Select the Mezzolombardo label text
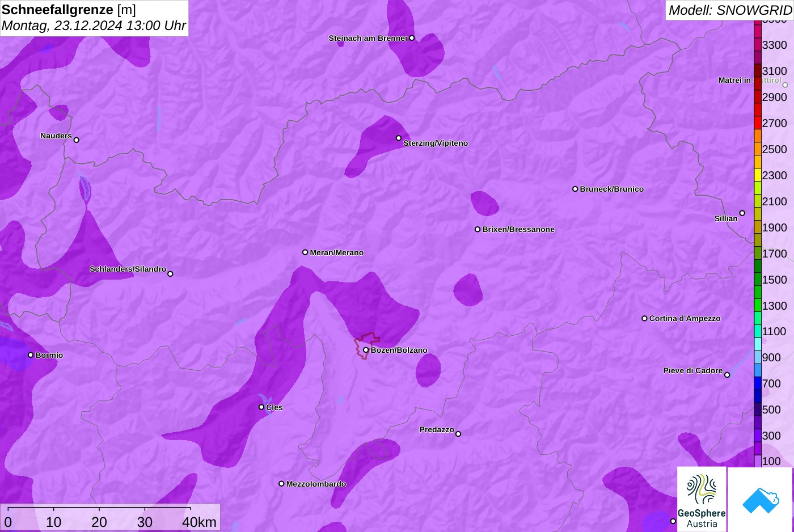This screenshot has height=532, width=794. (x=316, y=484)
